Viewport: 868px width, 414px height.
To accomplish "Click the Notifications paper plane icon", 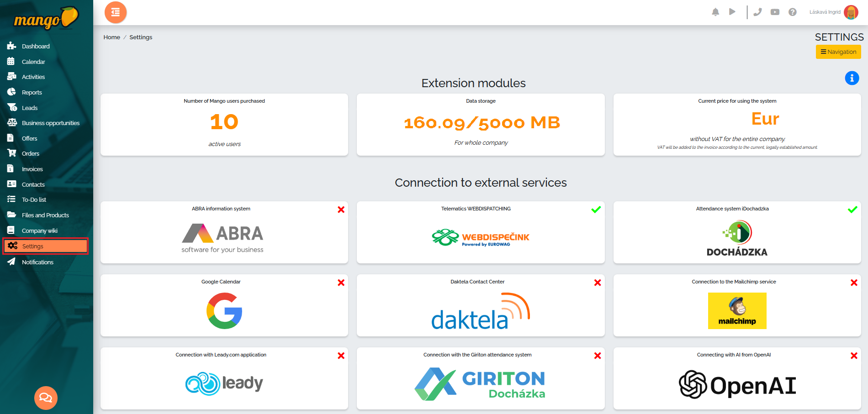I will 11,262.
